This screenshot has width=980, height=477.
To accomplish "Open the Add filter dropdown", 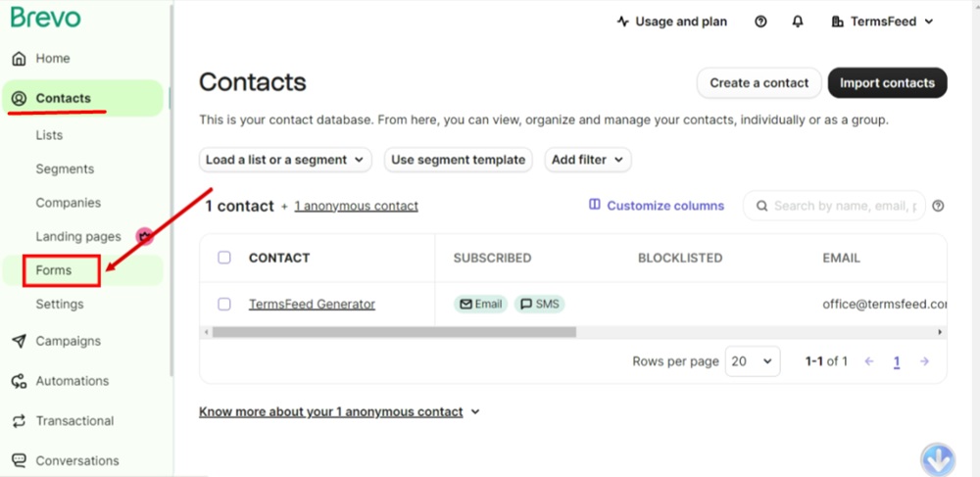I will coord(588,160).
